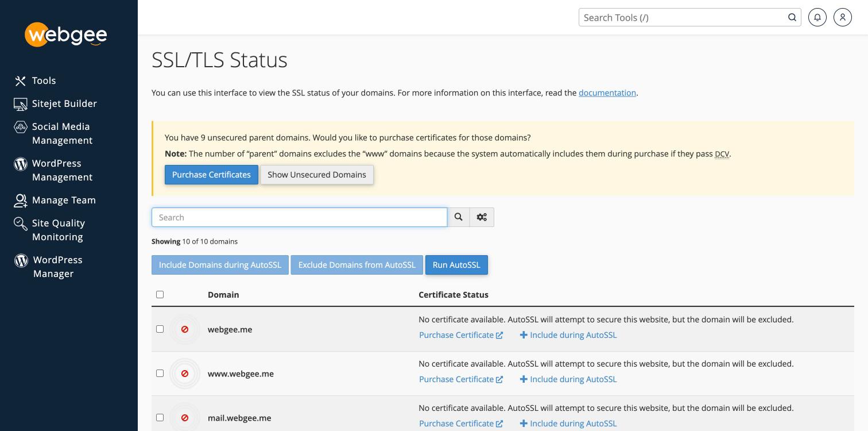The width and height of the screenshot is (868, 431).
Task: Click the Tools wrench icon in sidebar
Action: (21, 81)
